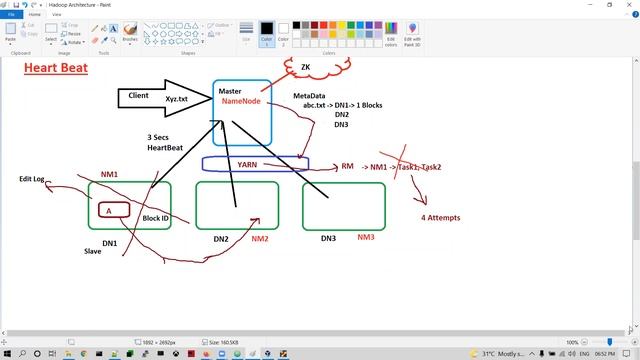
Task: Click the zoom in plus button
Action: point(634,342)
